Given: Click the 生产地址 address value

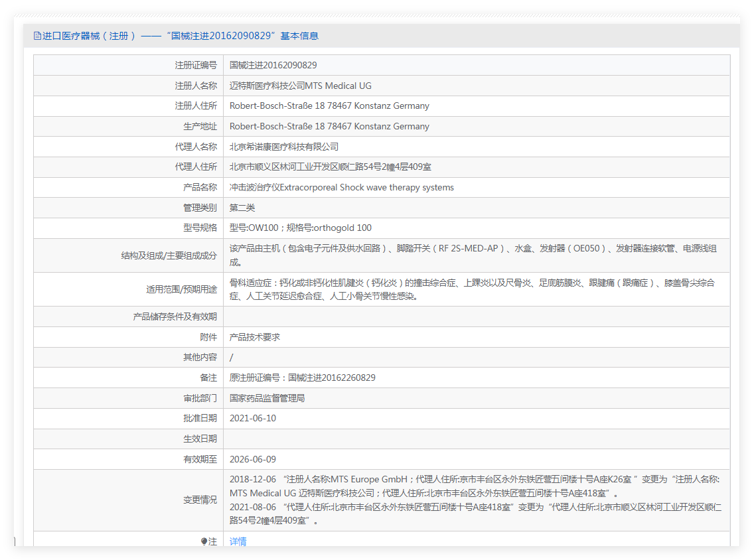Looking at the screenshot, I should (x=329, y=127).
